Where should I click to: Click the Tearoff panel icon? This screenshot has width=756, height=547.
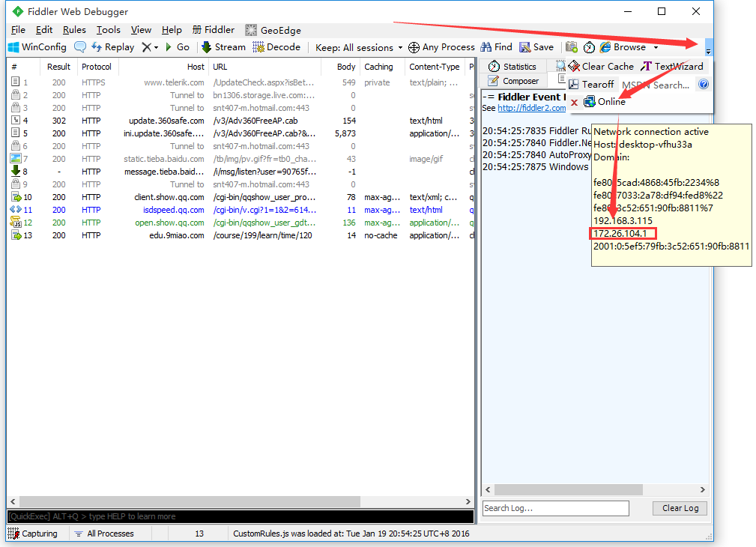(593, 83)
